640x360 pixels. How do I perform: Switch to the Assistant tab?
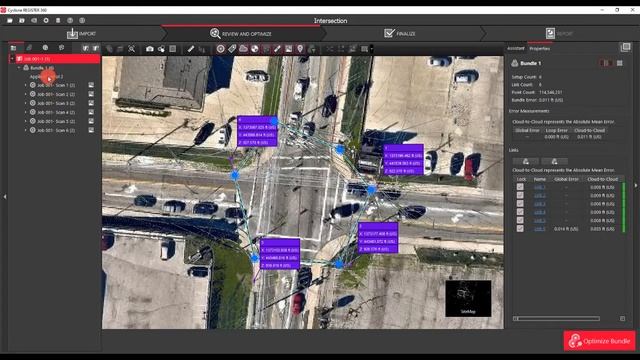click(516, 48)
